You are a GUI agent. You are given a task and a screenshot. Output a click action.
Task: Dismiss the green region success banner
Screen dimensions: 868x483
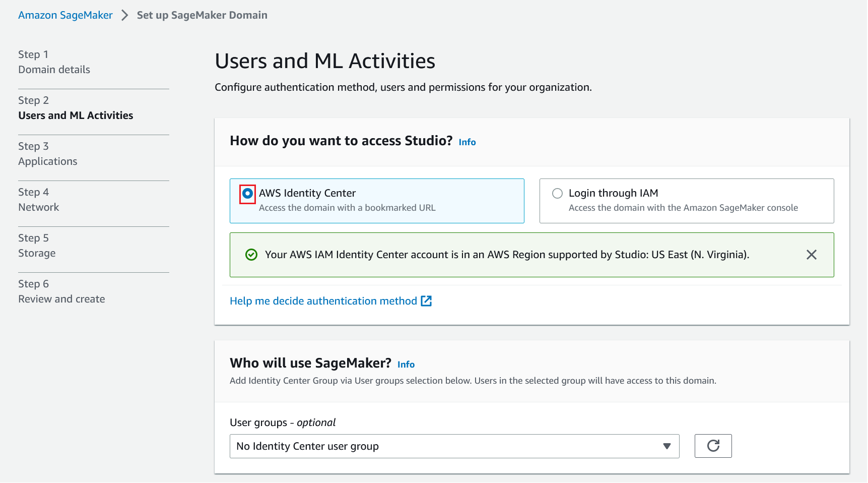(811, 255)
